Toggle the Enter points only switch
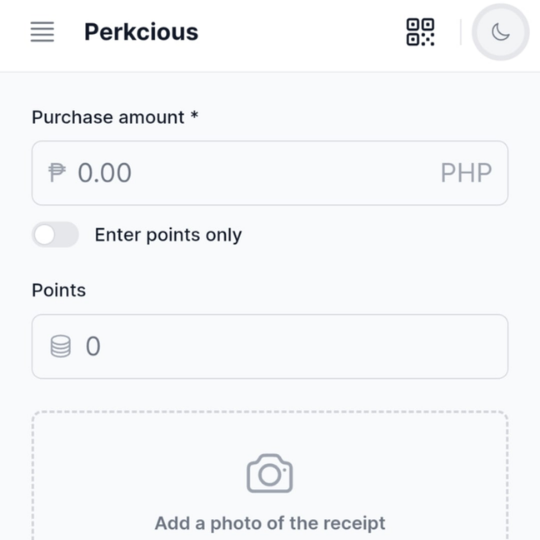The width and height of the screenshot is (540, 540). (55, 235)
